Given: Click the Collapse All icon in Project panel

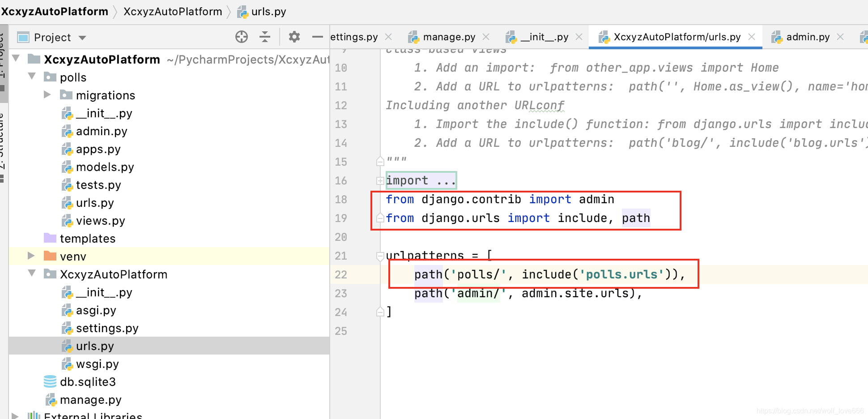Looking at the screenshot, I should [x=265, y=37].
